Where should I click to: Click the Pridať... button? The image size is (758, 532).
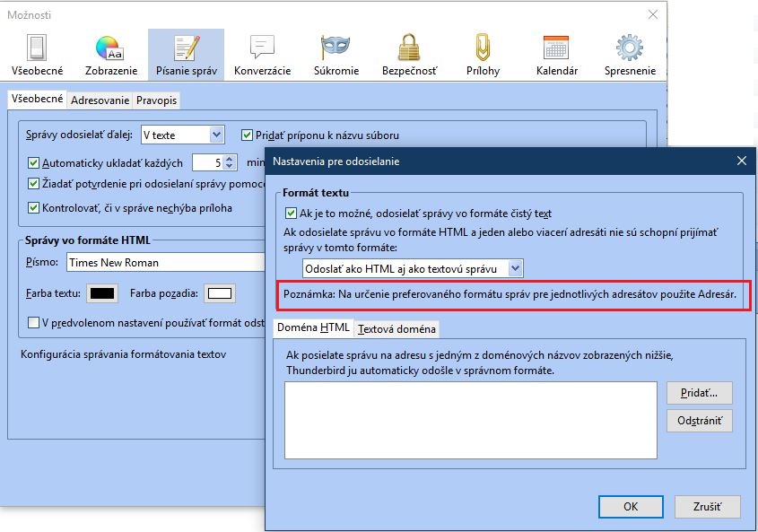coord(699,393)
